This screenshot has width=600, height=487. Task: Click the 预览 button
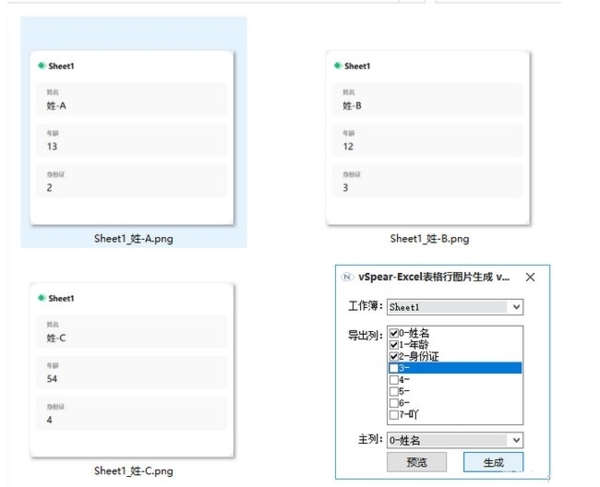click(417, 462)
